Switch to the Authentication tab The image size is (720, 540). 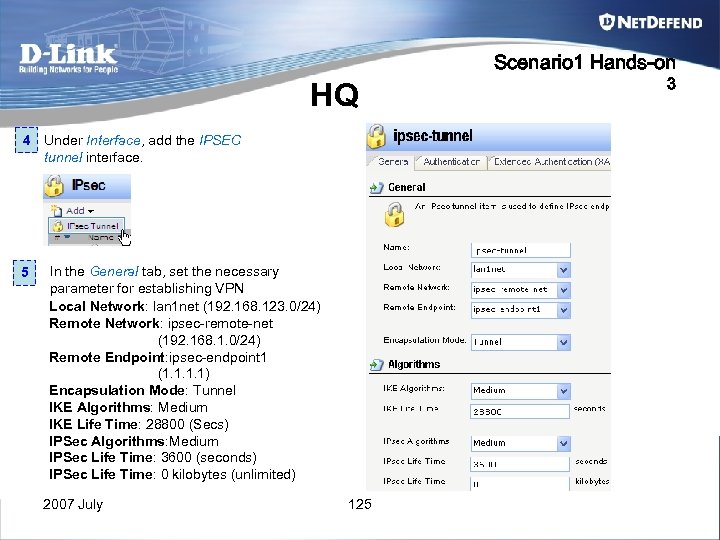[x=451, y=162]
